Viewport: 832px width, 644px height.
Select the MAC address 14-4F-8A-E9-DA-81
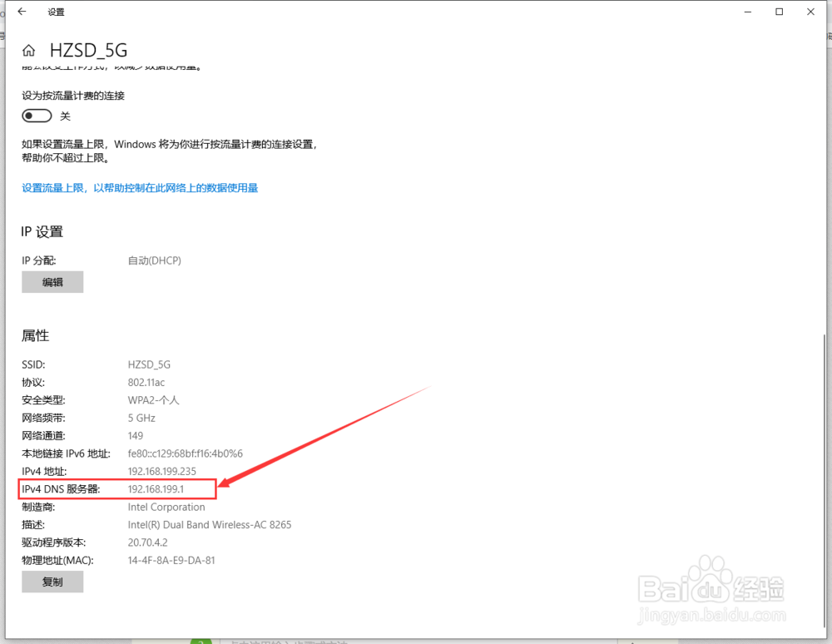tap(171, 560)
